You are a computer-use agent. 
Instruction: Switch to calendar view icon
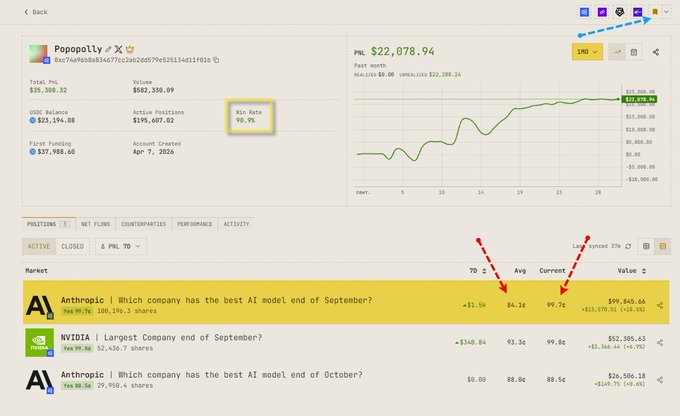[634, 52]
